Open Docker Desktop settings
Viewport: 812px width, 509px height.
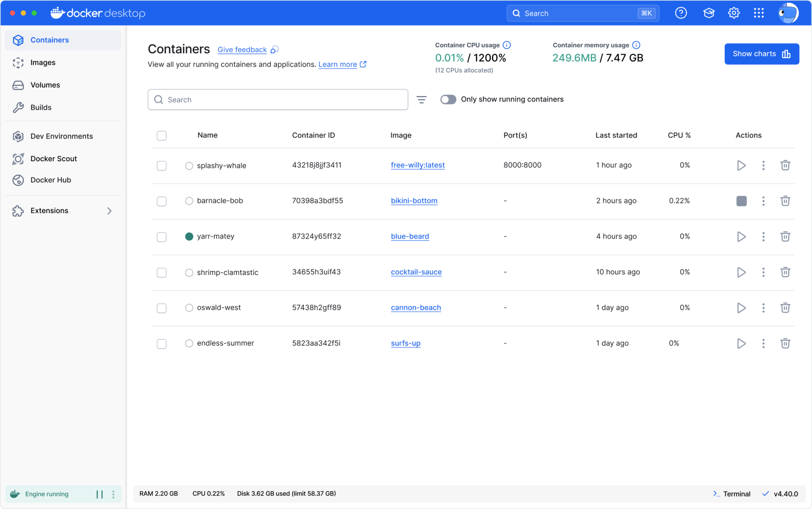pos(733,13)
